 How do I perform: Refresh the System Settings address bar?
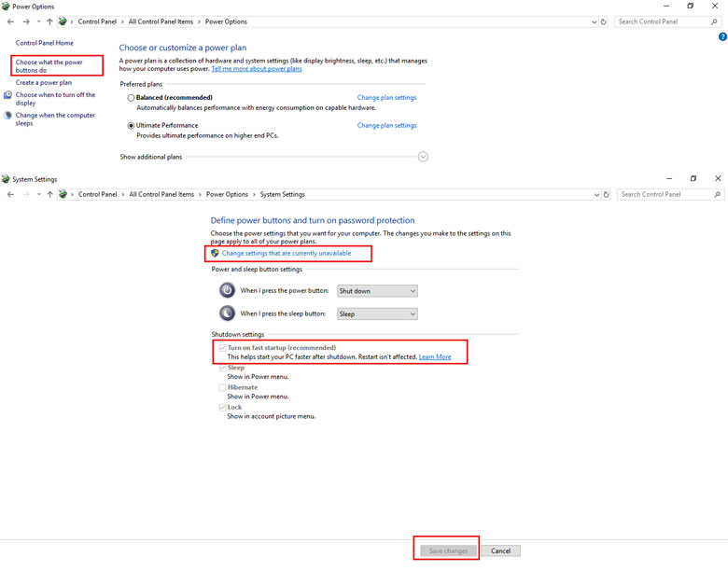pyautogui.click(x=607, y=194)
